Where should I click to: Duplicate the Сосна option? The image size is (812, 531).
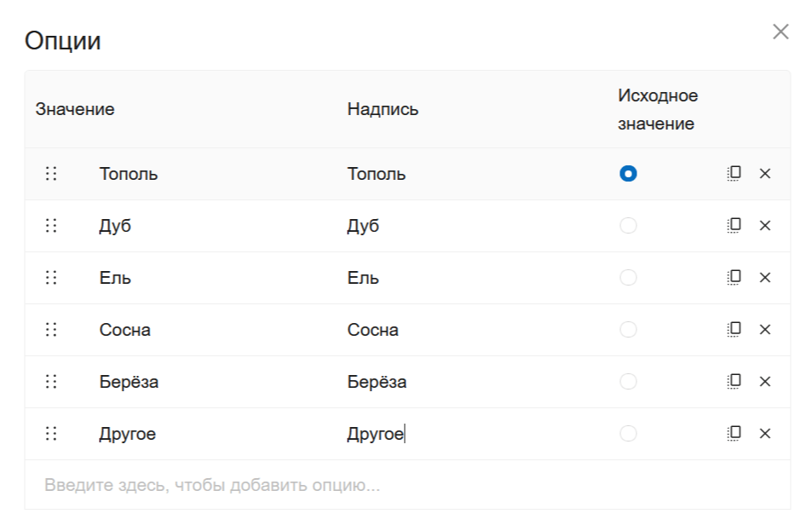pyautogui.click(x=731, y=330)
